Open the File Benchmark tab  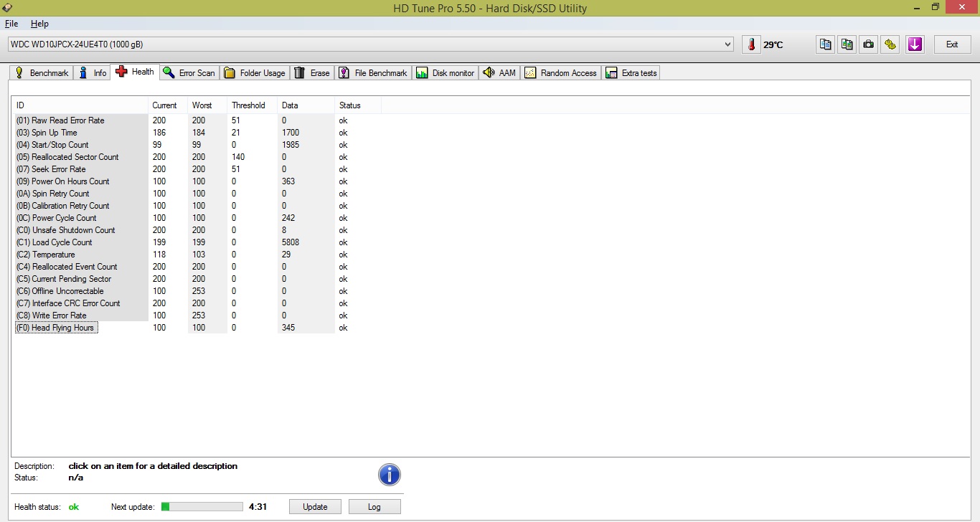(373, 73)
